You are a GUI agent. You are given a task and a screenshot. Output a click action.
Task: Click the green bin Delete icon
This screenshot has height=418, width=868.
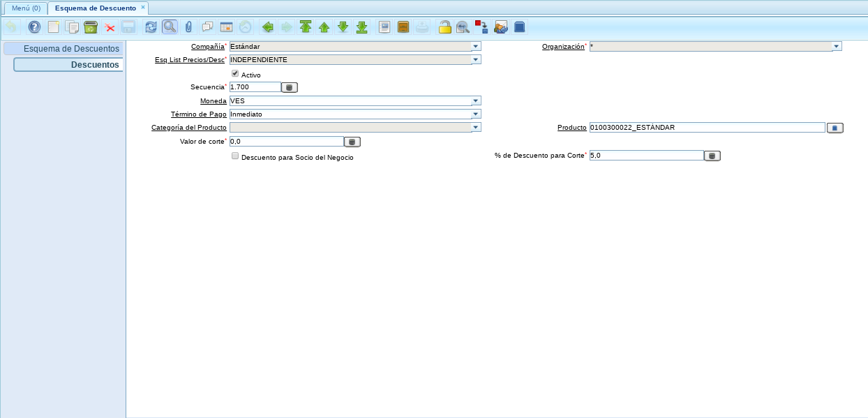91,27
